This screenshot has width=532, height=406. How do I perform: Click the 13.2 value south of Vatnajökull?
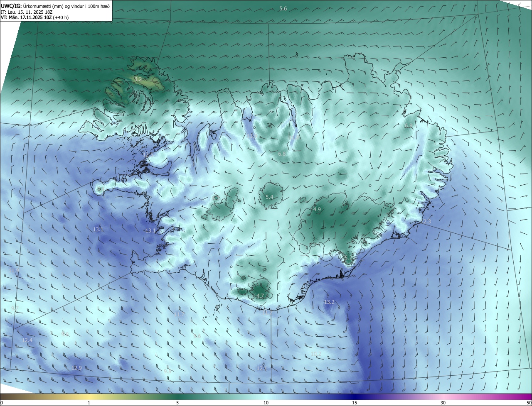pyautogui.click(x=329, y=302)
